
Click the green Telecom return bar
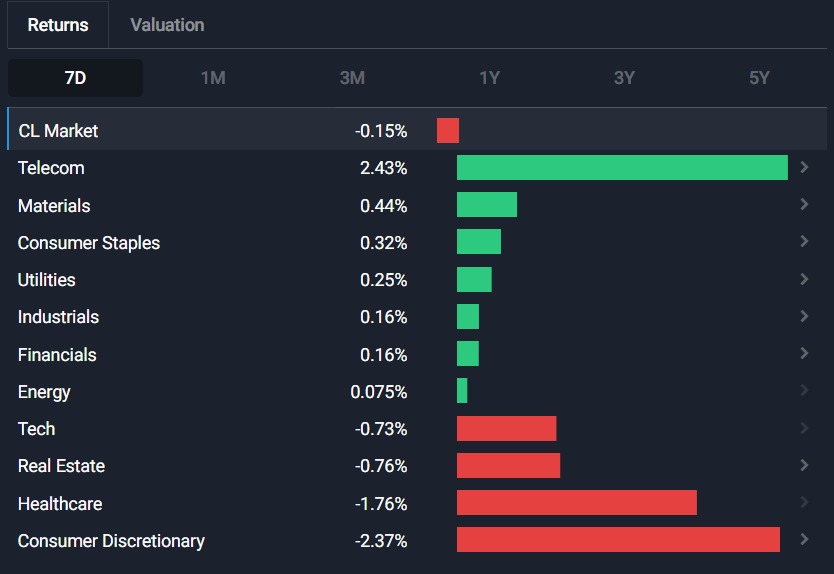pyautogui.click(x=622, y=168)
